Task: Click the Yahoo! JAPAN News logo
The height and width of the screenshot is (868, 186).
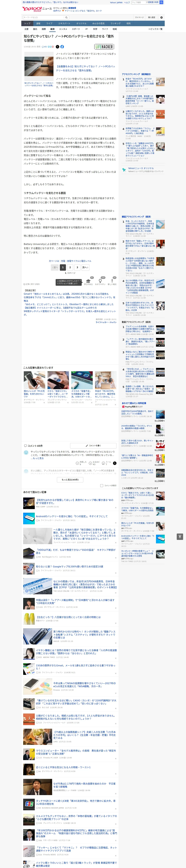Action: click(x=37, y=9)
